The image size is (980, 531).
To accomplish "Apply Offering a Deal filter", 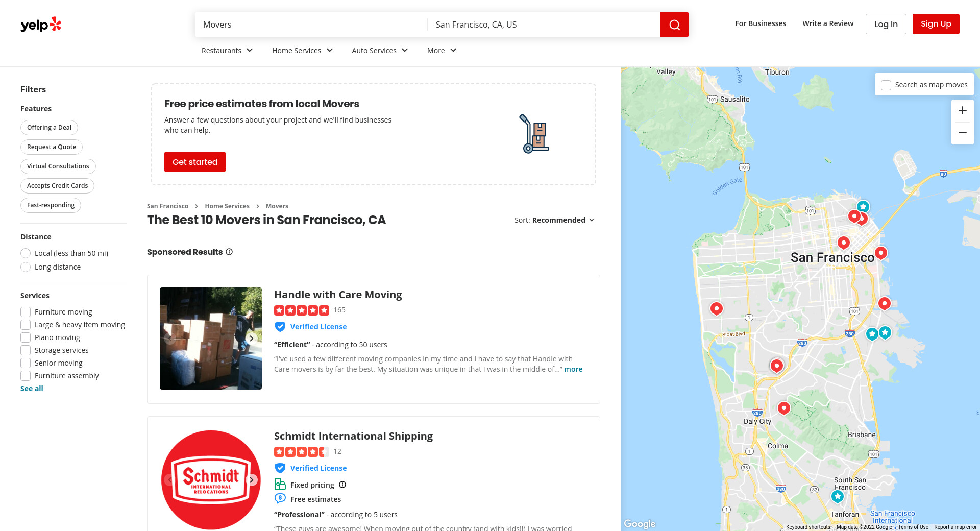I will (49, 128).
